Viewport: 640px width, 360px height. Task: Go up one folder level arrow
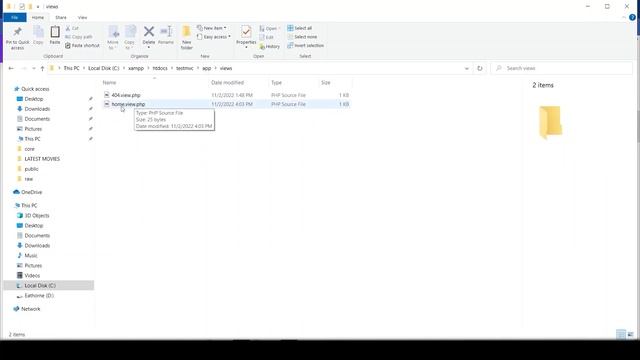(x=42, y=69)
